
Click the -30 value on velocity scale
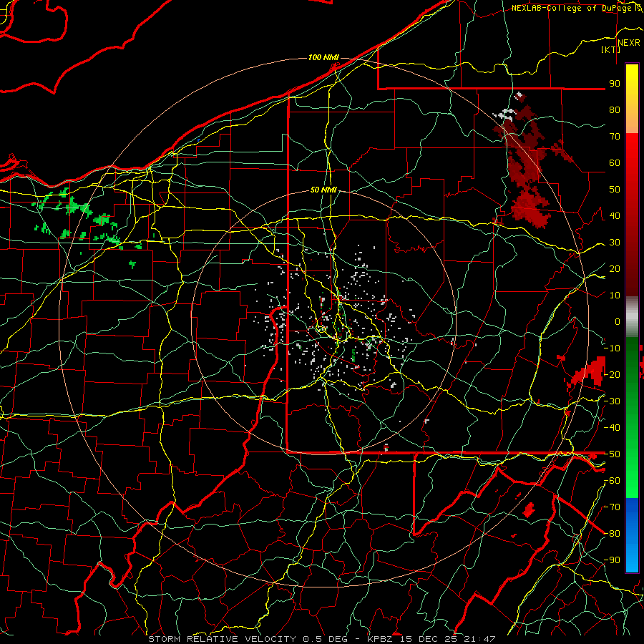(x=612, y=401)
